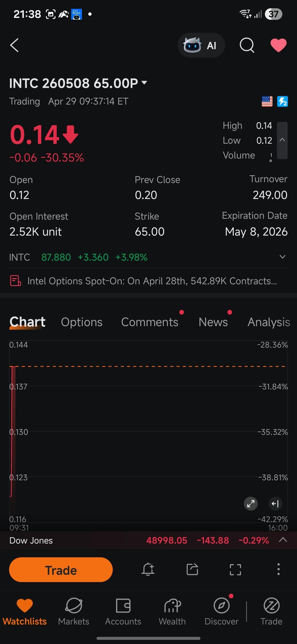Image resolution: width=297 pixels, height=644 pixels.
Task: Toggle the red heart watchlist favorite
Action: pos(278,45)
